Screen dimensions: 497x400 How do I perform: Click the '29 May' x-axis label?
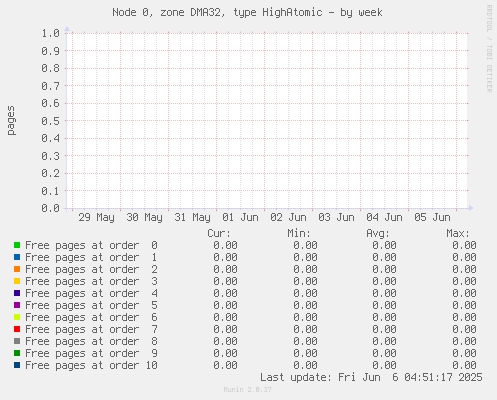click(96, 218)
